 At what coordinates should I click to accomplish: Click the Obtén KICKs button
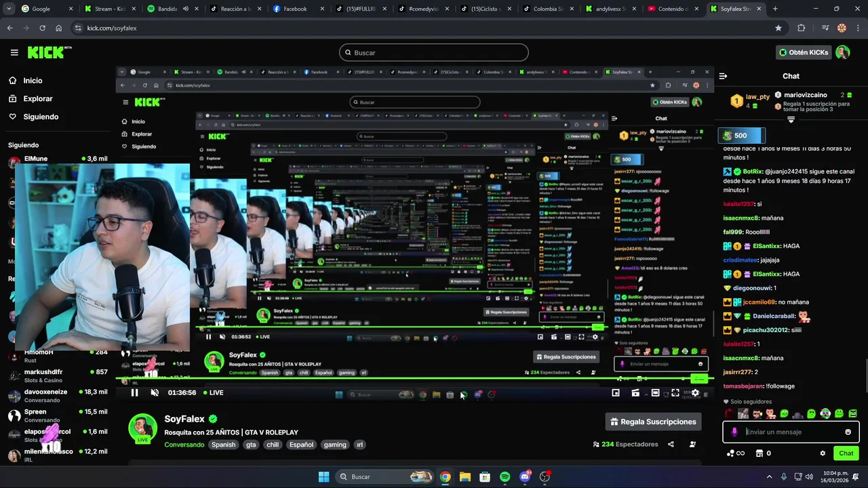click(804, 52)
